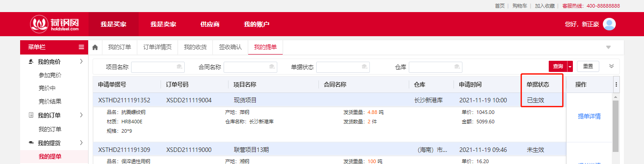Open 提单详情 for XSTHD2111191352
644x164 pixels.
[x=589, y=116]
